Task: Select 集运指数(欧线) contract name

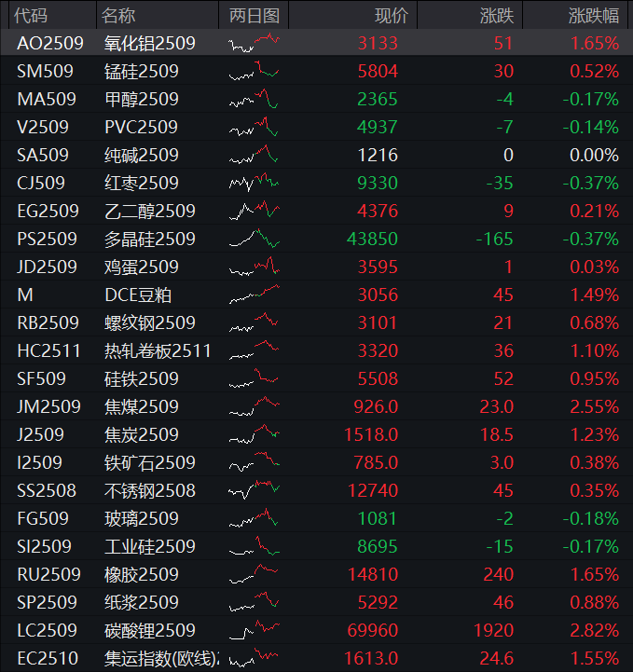Action: coord(162,658)
